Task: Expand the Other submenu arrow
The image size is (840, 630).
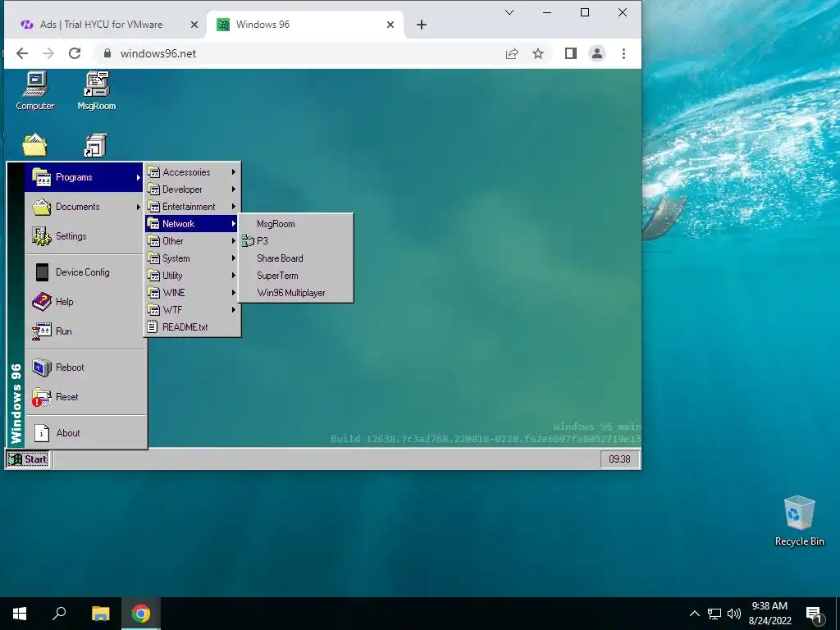Action: click(234, 241)
